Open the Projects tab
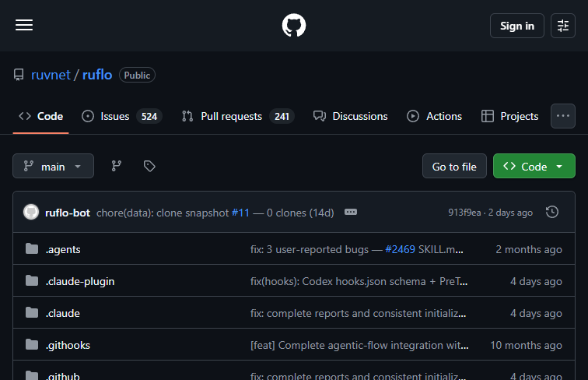The image size is (588, 380). (x=509, y=116)
